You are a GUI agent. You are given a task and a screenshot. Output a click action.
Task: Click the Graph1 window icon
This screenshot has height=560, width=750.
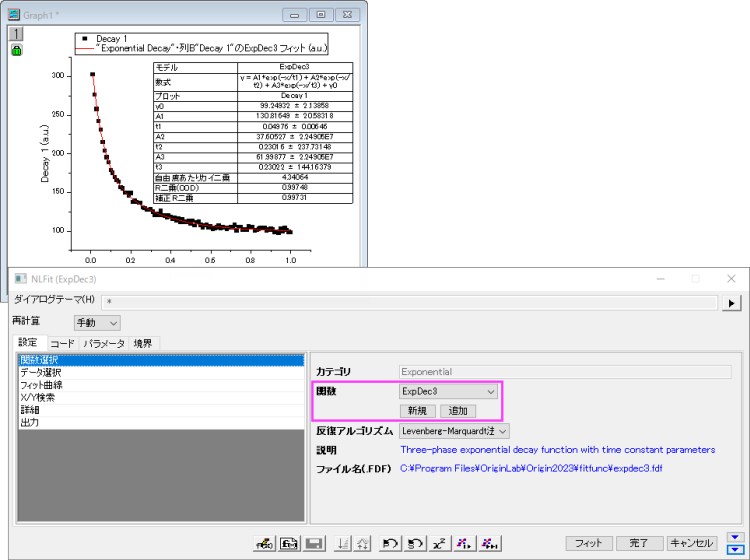coord(14,15)
